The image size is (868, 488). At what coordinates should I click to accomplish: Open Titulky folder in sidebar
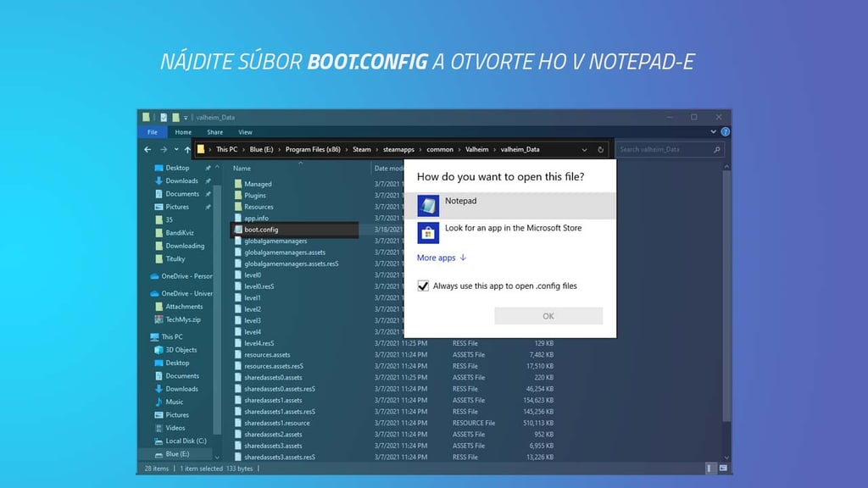pyautogui.click(x=175, y=259)
